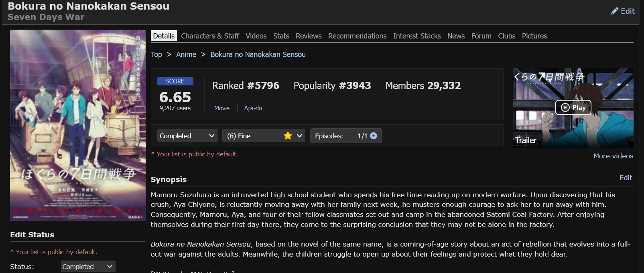Click the Members 29,332 text
644x273 pixels.
(x=423, y=86)
